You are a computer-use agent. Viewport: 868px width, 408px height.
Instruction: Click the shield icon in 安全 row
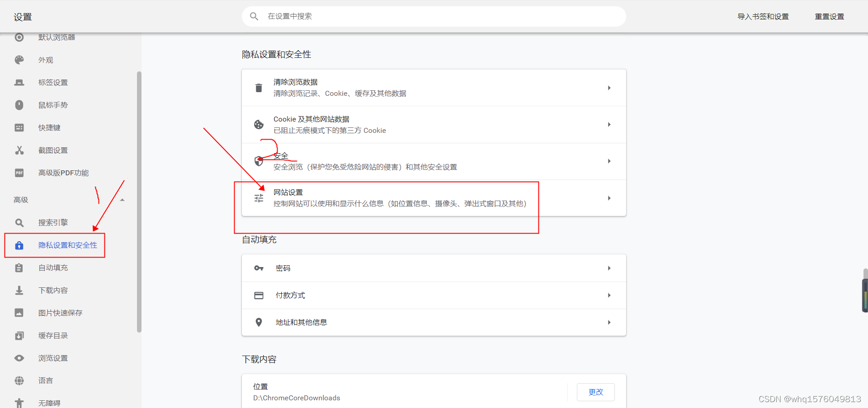[x=259, y=161]
